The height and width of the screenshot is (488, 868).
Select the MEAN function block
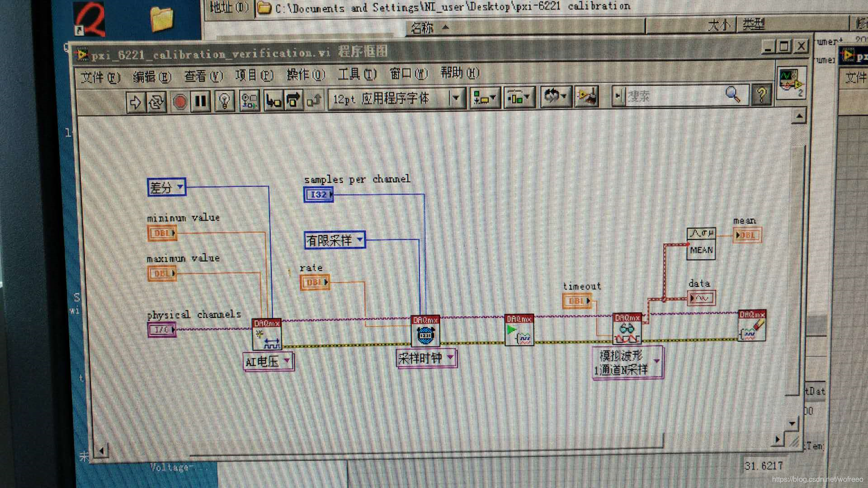[x=701, y=244]
